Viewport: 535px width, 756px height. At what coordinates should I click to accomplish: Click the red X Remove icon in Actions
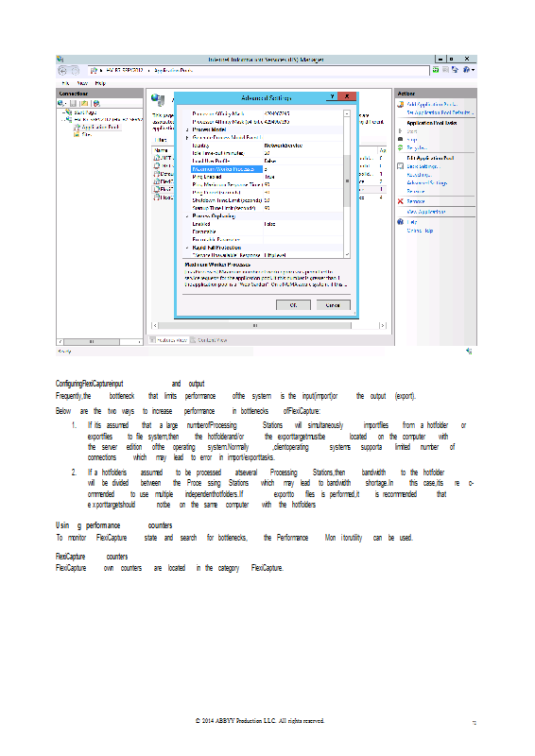[x=401, y=201]
